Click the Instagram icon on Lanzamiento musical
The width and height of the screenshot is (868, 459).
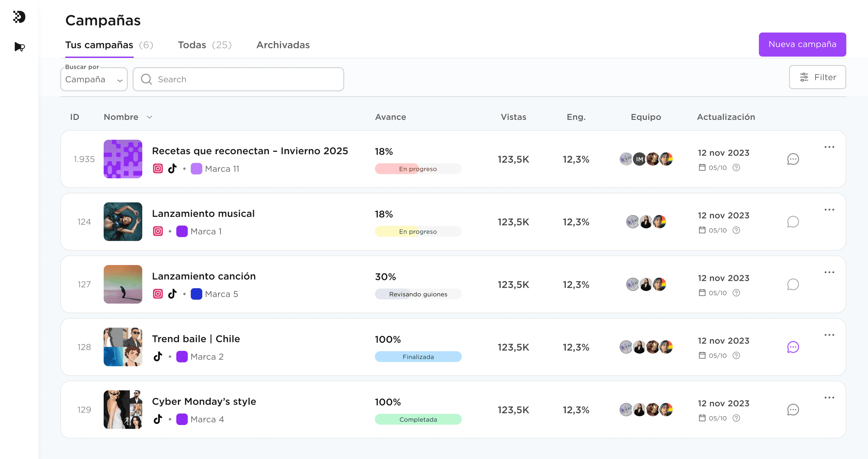click(x=158, y=231)
